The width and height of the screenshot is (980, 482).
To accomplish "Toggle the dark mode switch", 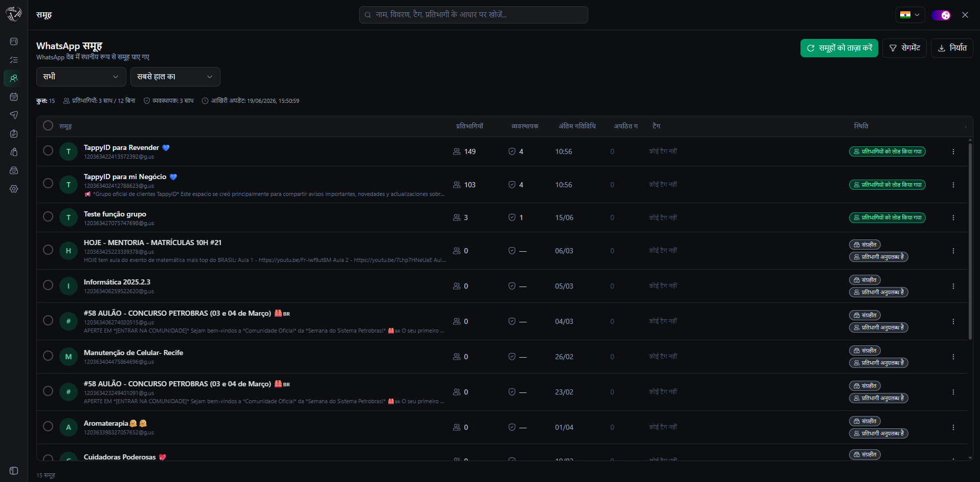I will [941, 15].
